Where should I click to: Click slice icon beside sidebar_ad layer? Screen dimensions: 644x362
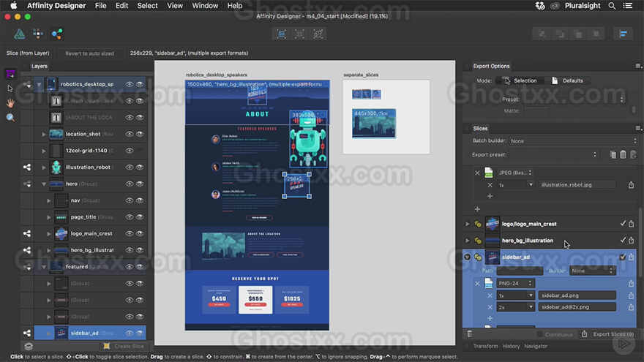point(27,333)
